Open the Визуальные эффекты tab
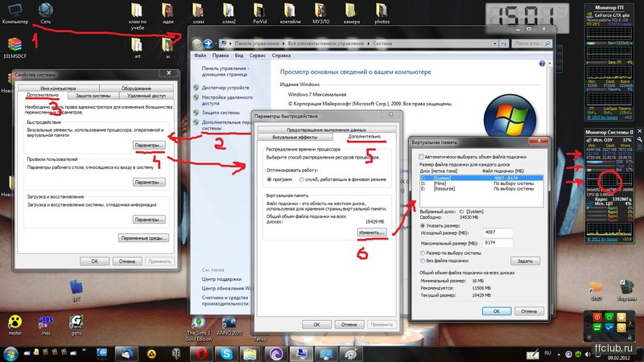Viewport: 644px width, 362px height. 295,137
